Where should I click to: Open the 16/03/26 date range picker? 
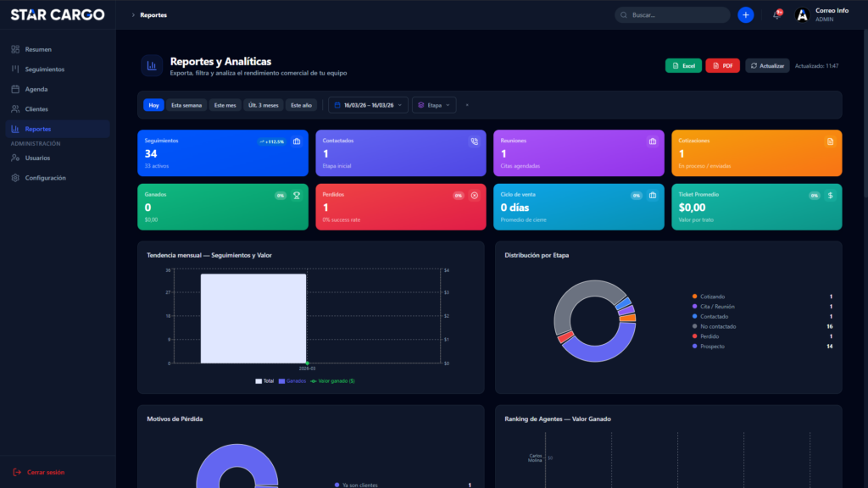tap(368, 105)
